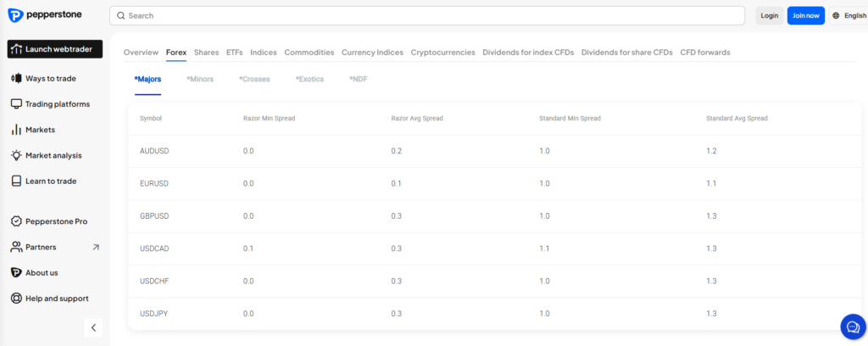Screen dimensions: 868x346
Task: Focus the Search input field
Action: tap(427, 15)
